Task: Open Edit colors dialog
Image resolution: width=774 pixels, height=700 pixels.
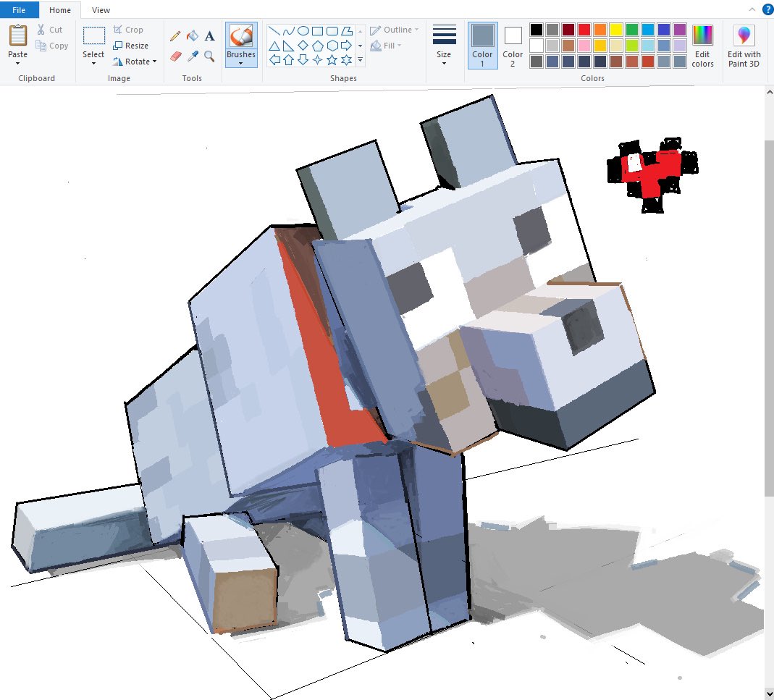Action: (702, 46)
